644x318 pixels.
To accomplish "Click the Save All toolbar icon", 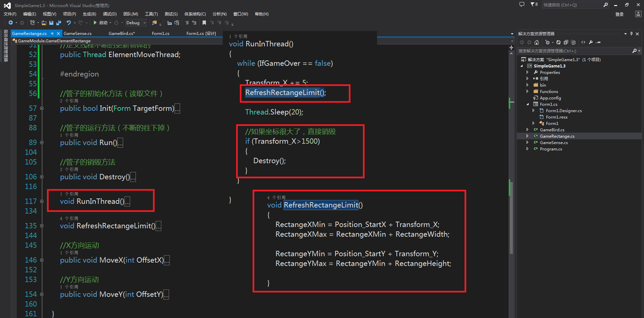I will point(59,23).
